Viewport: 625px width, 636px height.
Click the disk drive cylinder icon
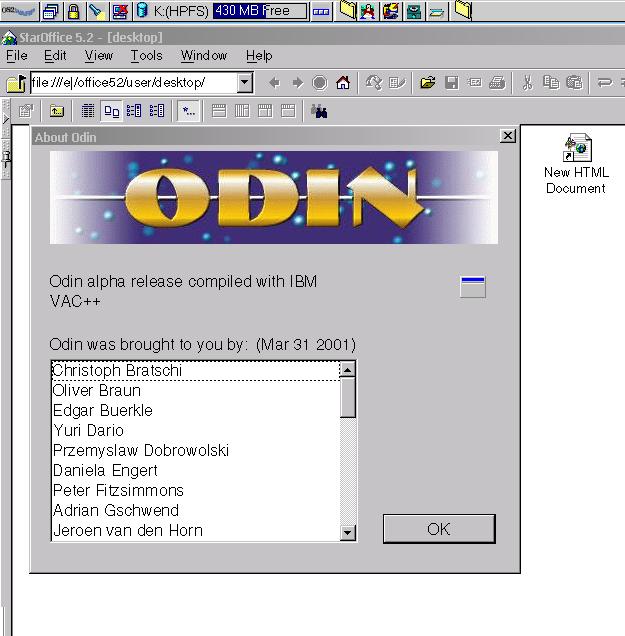[142, 11]
